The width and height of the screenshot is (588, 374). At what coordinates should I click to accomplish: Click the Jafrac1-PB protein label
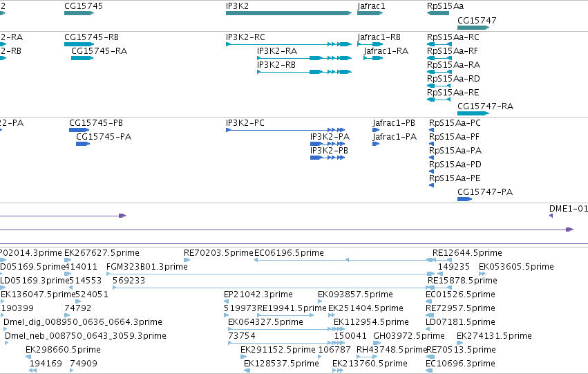coord(394,123)
